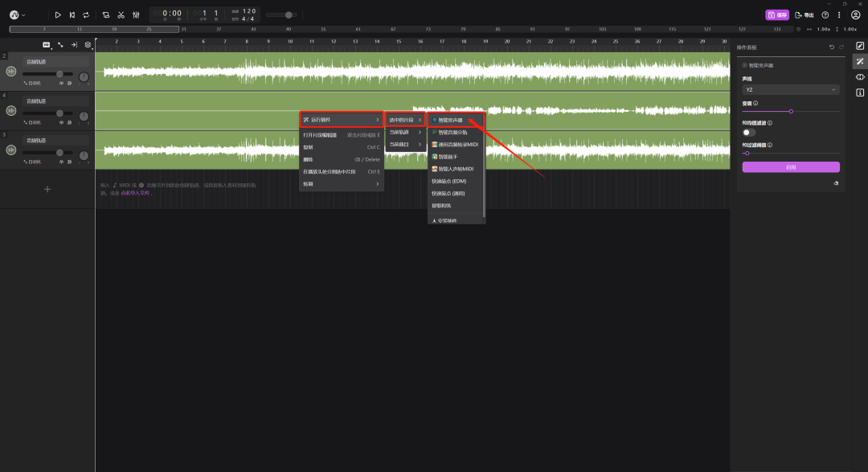Click the automation curve icon above tracks

click(60, 45)
